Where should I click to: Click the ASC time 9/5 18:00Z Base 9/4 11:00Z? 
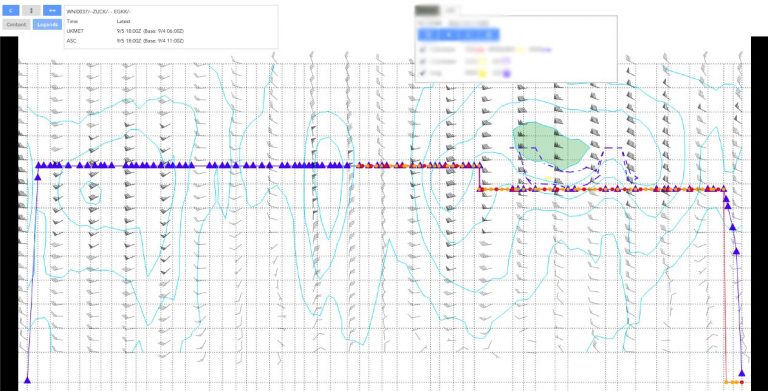[150, 41]
